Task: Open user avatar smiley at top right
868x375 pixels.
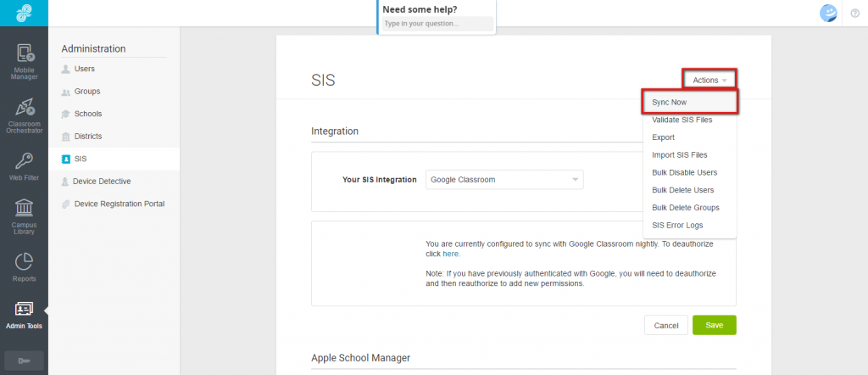Action: click(x=828, y=13)
